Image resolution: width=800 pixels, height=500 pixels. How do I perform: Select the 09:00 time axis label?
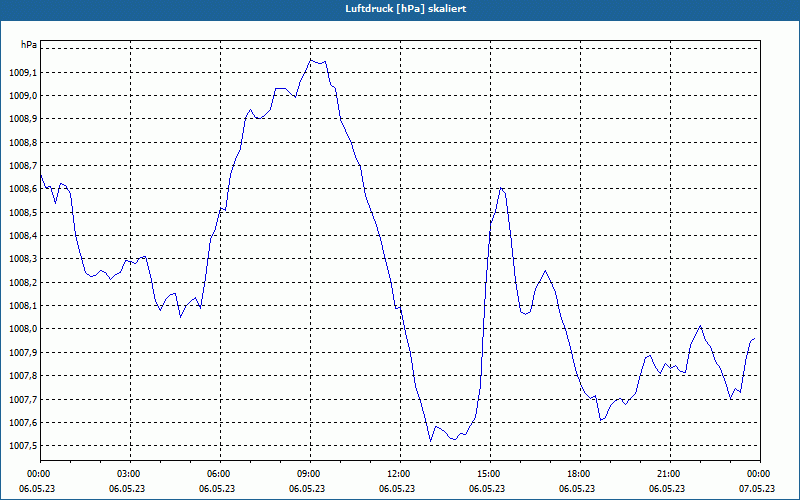pos(310,474)
